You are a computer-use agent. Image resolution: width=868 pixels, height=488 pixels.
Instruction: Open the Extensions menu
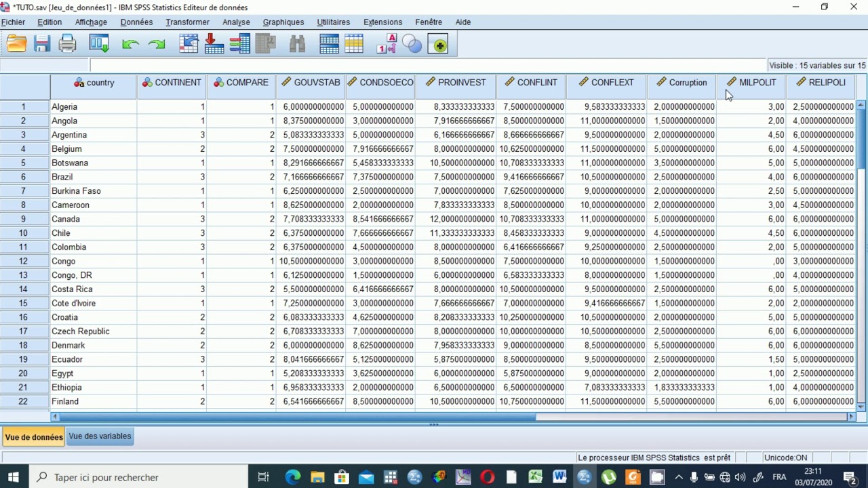(382, 22)
